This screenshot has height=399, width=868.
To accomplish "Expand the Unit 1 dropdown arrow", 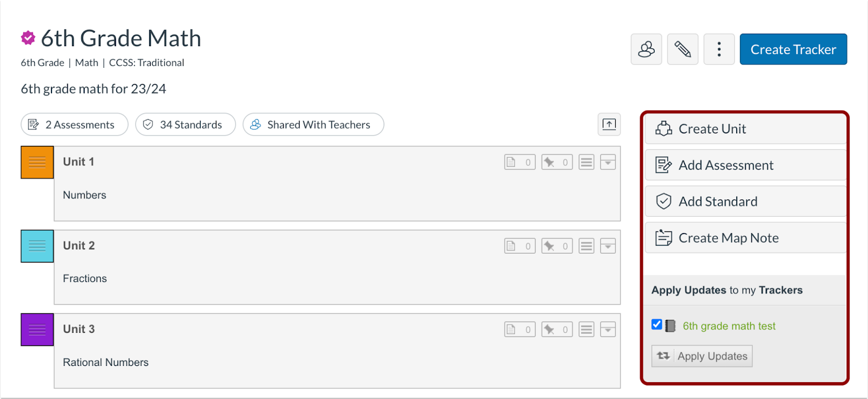I will pos(608,162).
